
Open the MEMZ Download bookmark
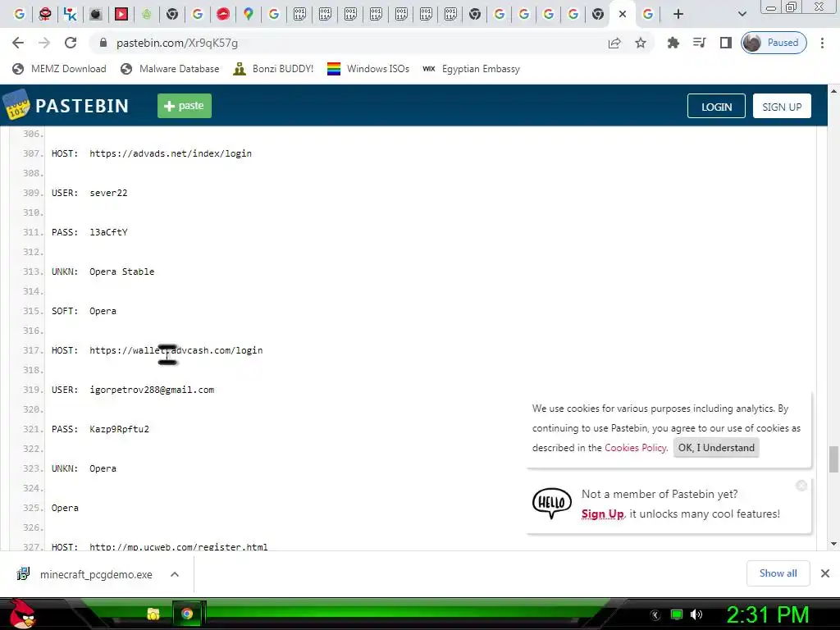59,69
